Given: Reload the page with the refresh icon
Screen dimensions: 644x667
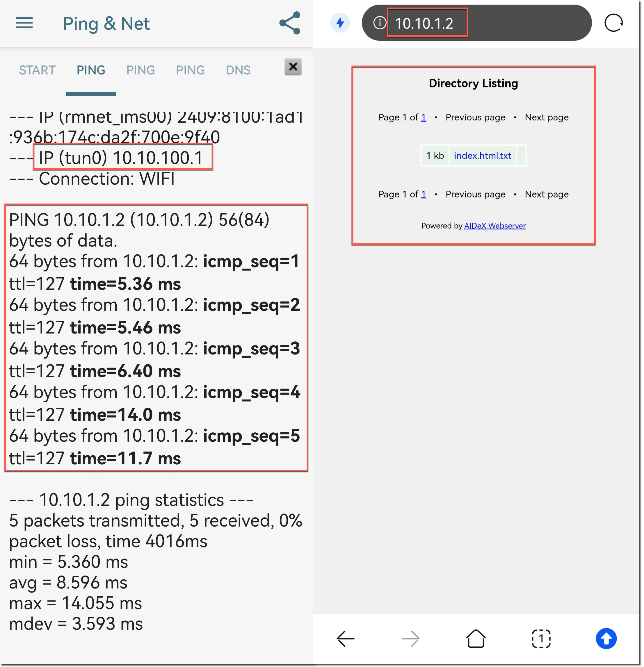Looking at the screenshot, I should [614, 23].
